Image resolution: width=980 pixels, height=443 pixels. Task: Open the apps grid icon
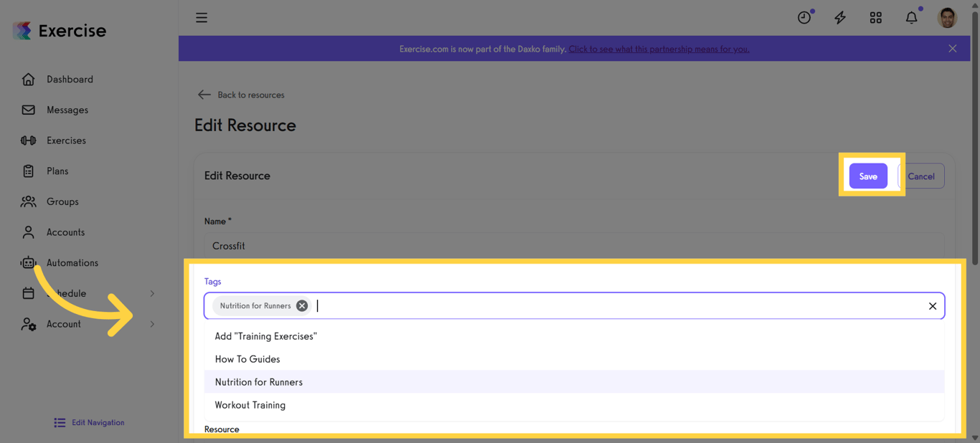click(x=876, y=18)
